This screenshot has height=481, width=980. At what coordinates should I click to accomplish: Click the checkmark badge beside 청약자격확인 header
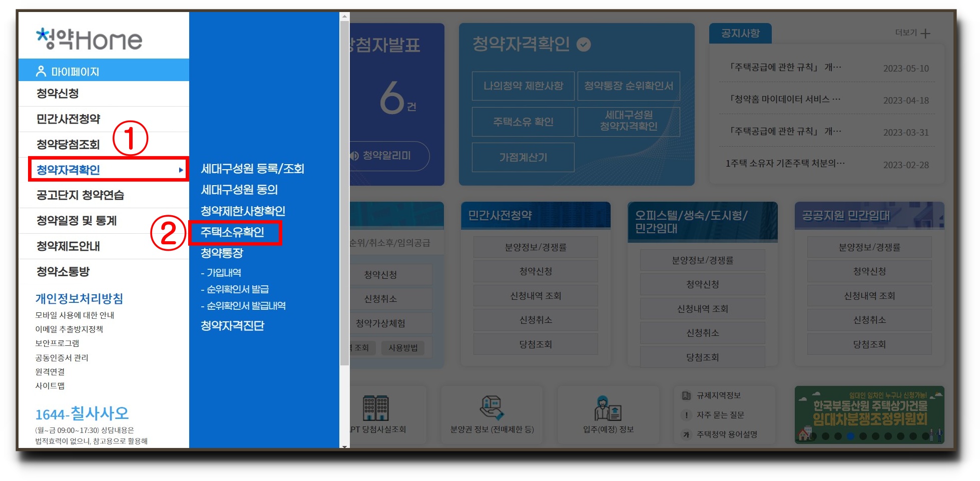tap(584, 44)
